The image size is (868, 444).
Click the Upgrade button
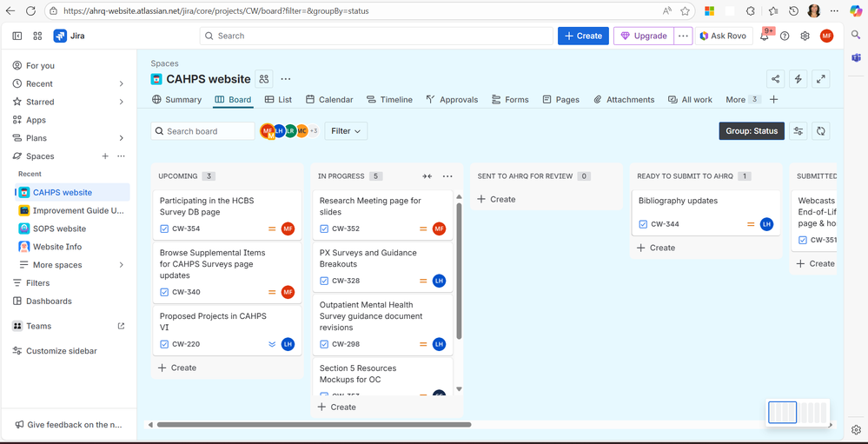pos(644,36)
